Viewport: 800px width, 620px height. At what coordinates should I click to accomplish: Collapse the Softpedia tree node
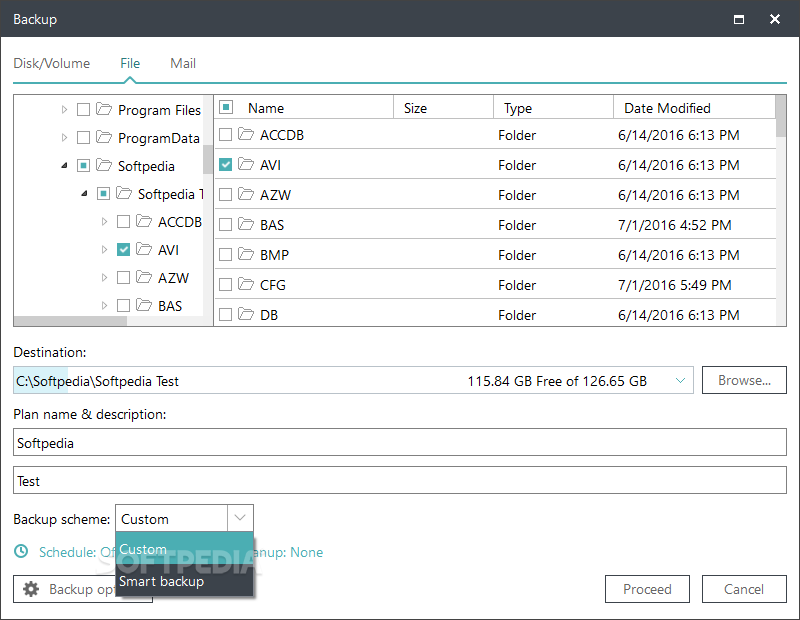tap(64, 166)
